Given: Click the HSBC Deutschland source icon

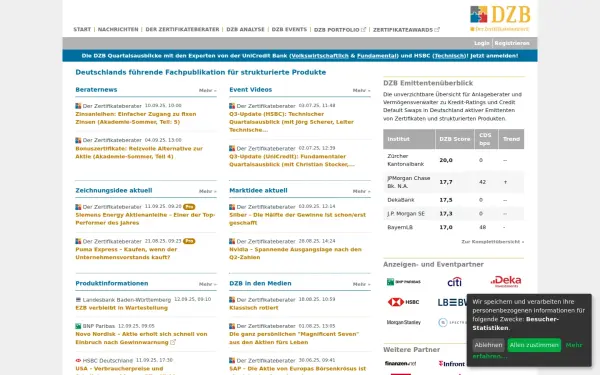Looking at the screenshot, I should (78, 360).
